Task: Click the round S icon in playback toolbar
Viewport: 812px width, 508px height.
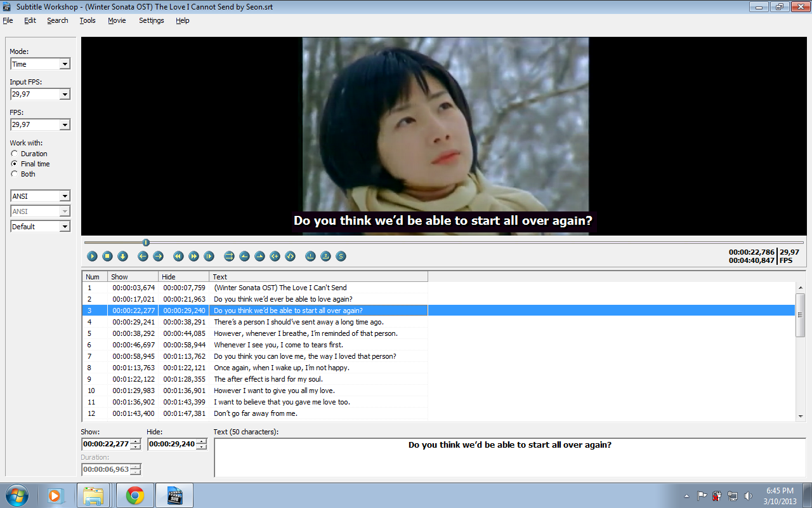Action: 341,256
